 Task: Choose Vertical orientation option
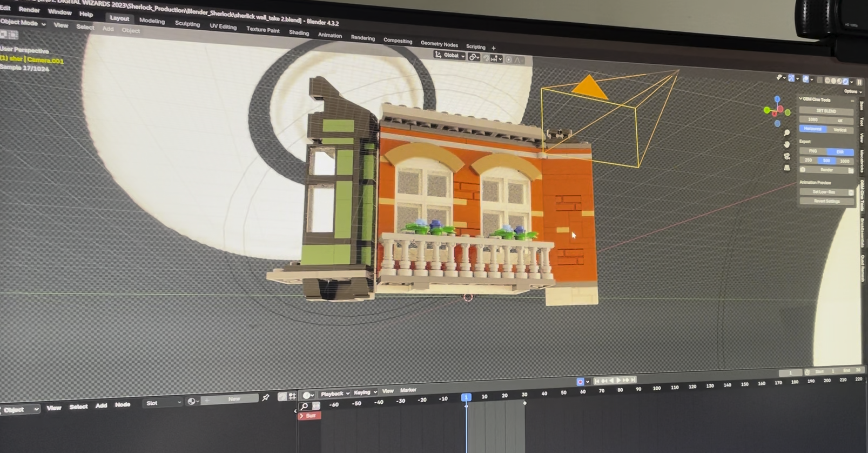pyautogui.click(x=840, y=130)
